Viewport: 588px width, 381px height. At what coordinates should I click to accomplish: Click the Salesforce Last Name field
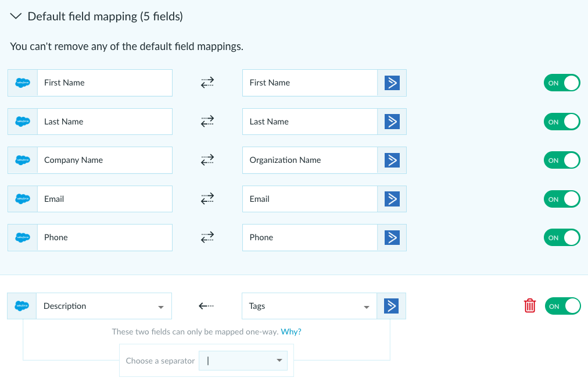tap(105, 122)
